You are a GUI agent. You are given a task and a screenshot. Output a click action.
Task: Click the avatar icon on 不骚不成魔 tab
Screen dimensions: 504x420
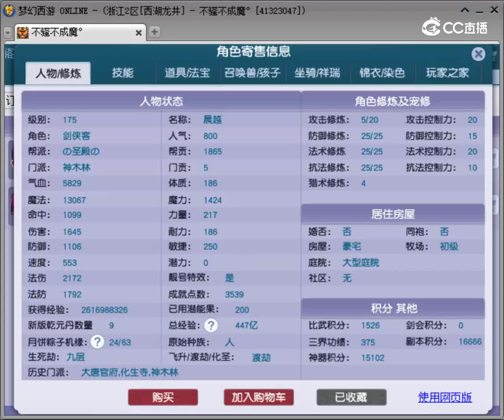point(23,32)
